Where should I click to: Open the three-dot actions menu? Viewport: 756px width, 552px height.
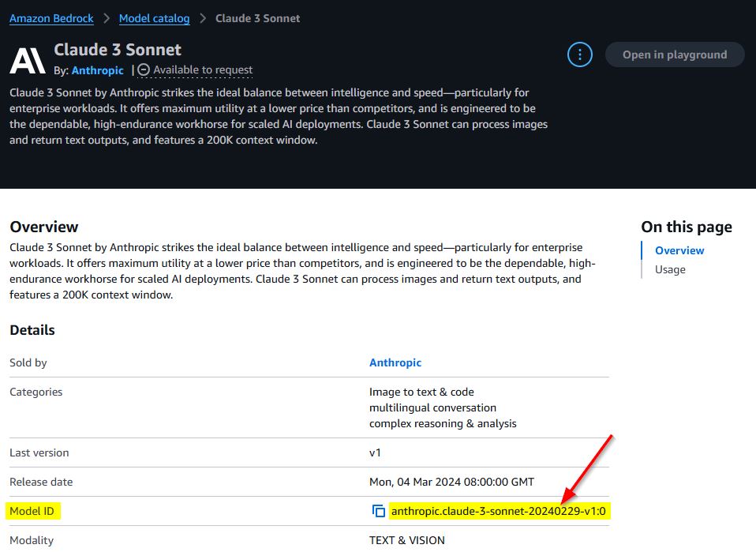tap(580, 54)
